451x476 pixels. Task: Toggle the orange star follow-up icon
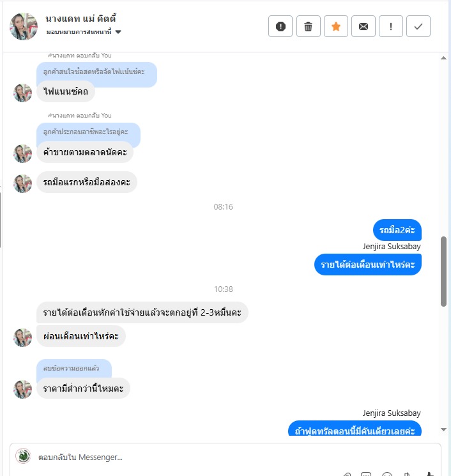(x=335, y=26)
